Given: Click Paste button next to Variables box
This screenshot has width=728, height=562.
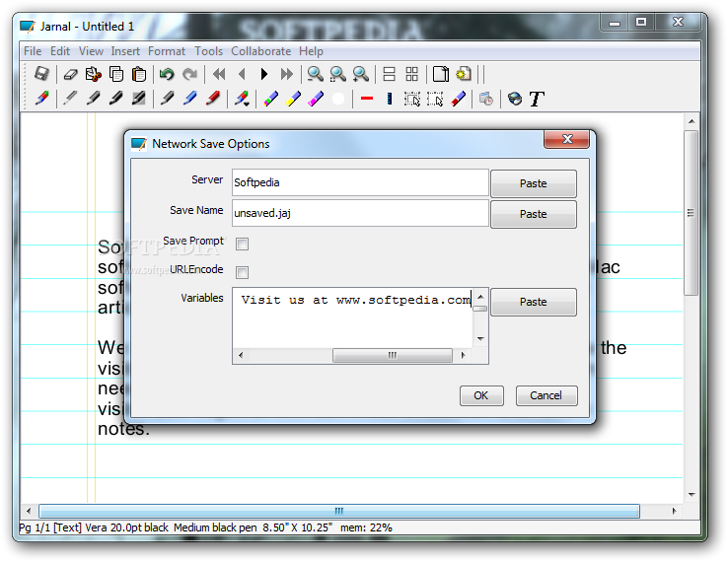Looking at the screenshot, I should (x=534, y=302).
